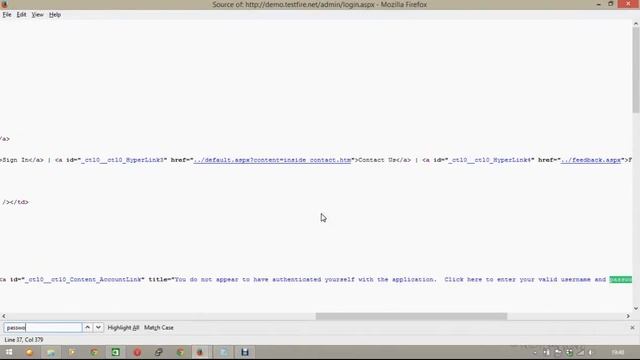640x360 pixels.
Task: Open the floppy disk taskbar icon
Action: (245, 352)
